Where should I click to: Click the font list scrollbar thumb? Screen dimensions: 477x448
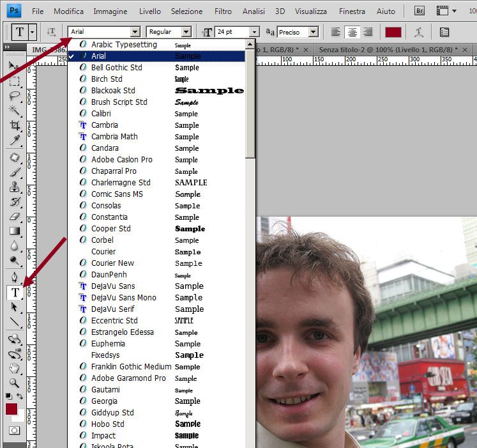[x=250, y=104]
